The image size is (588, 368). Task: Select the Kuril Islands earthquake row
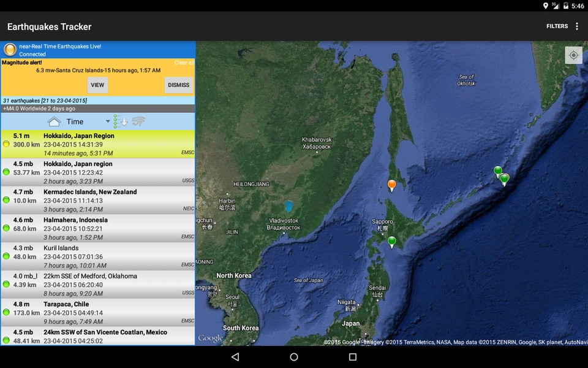[x=98, y=256]
